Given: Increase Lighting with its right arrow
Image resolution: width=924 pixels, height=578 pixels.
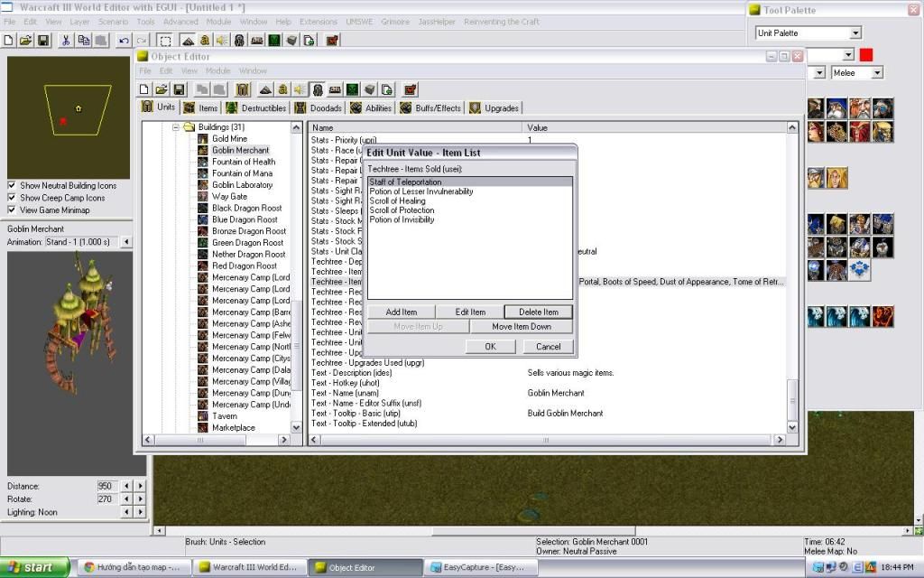Looking at the screenshot, I should 140,512.
